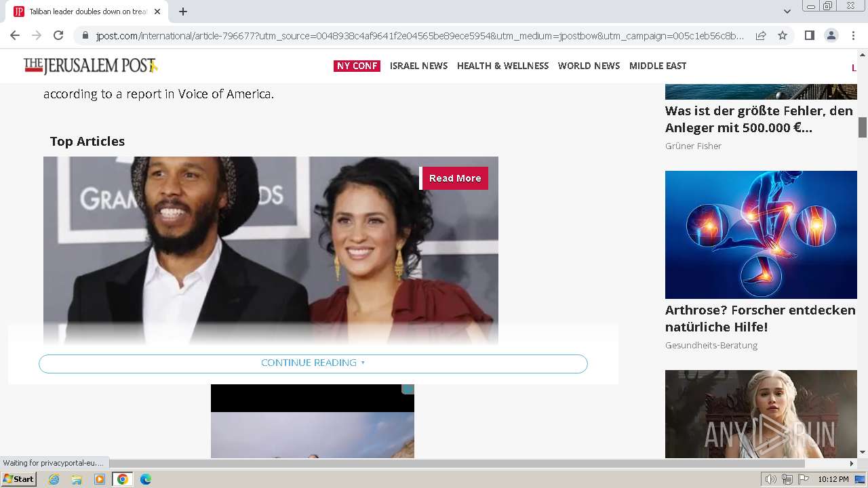Open the Chrome profile avatar icon

tap(831, 35)
